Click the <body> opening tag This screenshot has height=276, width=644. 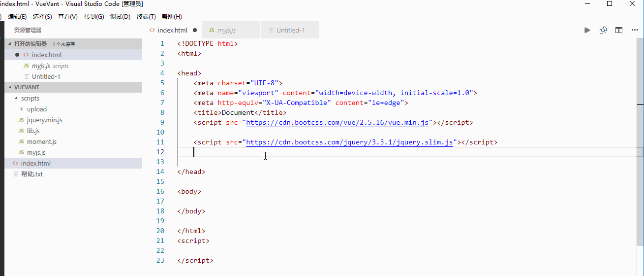pyautogui.click(x=189, y=191)
